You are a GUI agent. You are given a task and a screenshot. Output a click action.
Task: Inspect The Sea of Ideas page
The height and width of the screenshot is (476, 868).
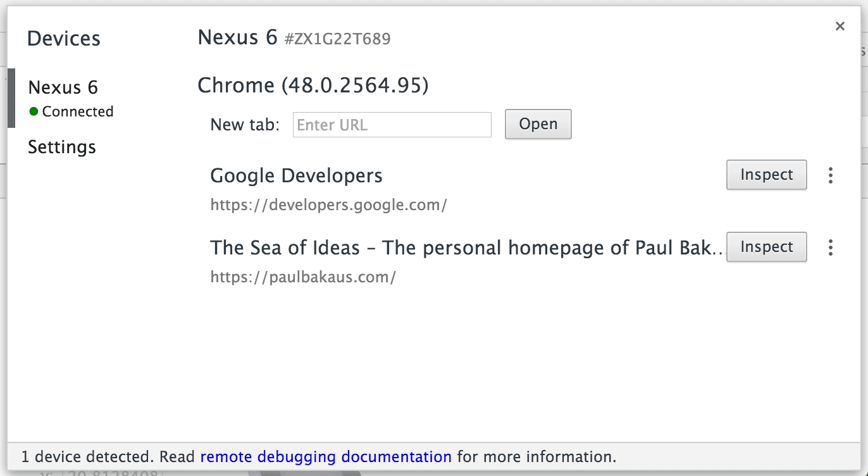click(x=766, y=247)
